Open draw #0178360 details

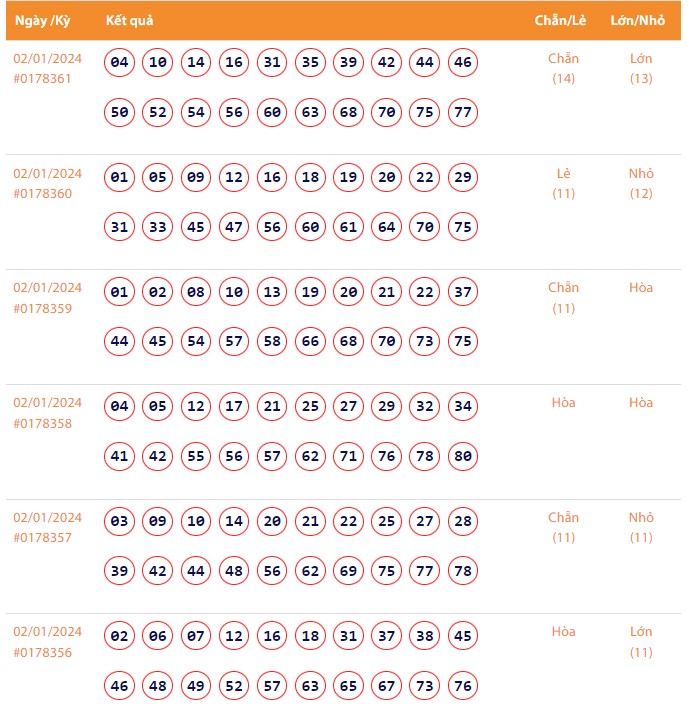point(42,193)
